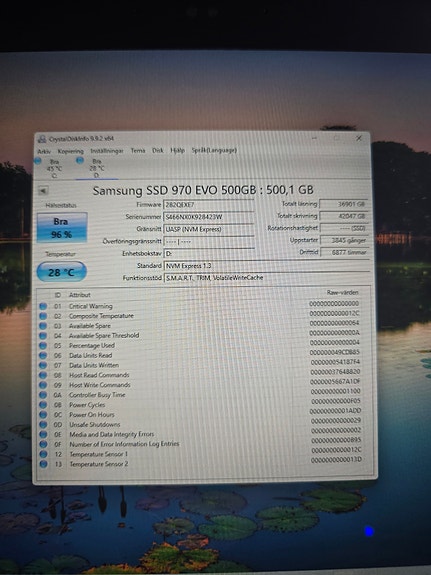Select the Critical Warning attribute text

[91, 306]
